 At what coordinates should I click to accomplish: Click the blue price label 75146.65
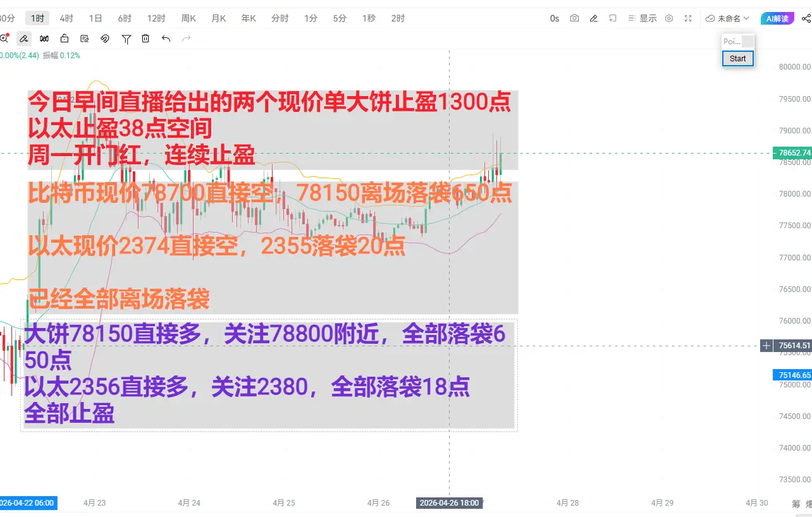pos(792,375)
